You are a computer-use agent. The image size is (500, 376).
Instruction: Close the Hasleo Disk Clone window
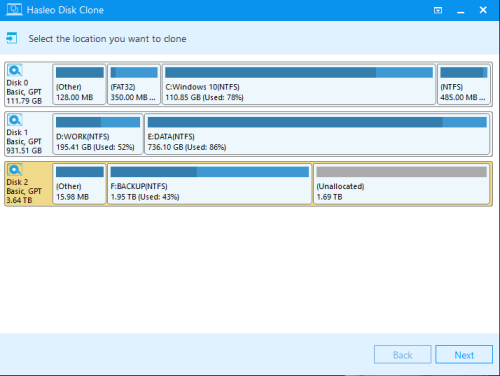483,10
